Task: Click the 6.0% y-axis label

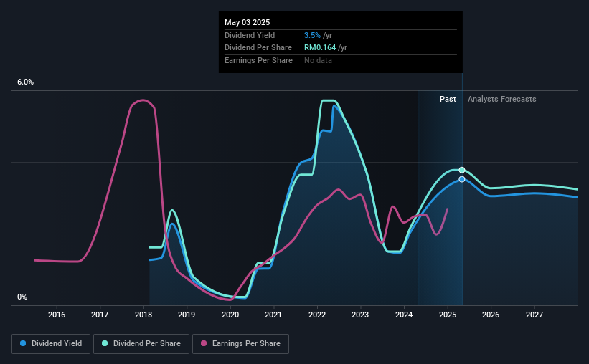Action: [25, 82]
